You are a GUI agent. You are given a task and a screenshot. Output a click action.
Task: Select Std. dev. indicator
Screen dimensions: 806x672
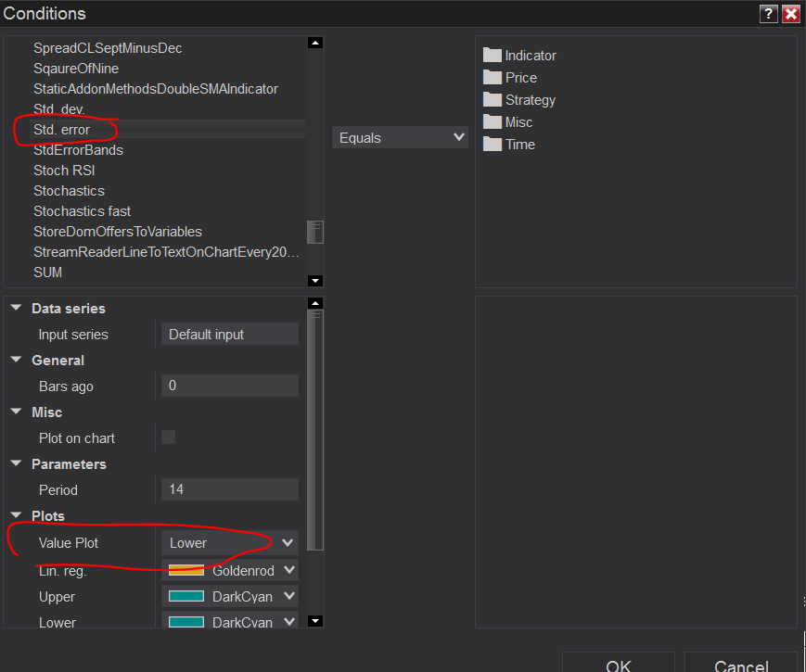[59, 109]
